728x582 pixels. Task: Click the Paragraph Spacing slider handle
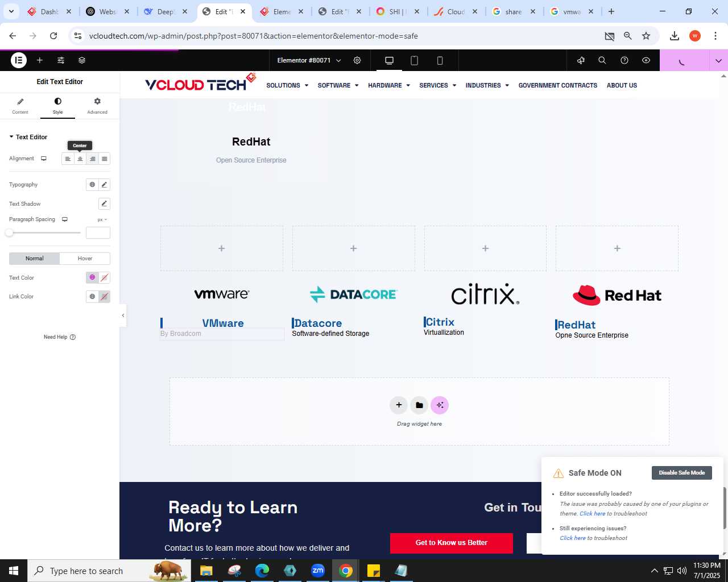(9, 232)
